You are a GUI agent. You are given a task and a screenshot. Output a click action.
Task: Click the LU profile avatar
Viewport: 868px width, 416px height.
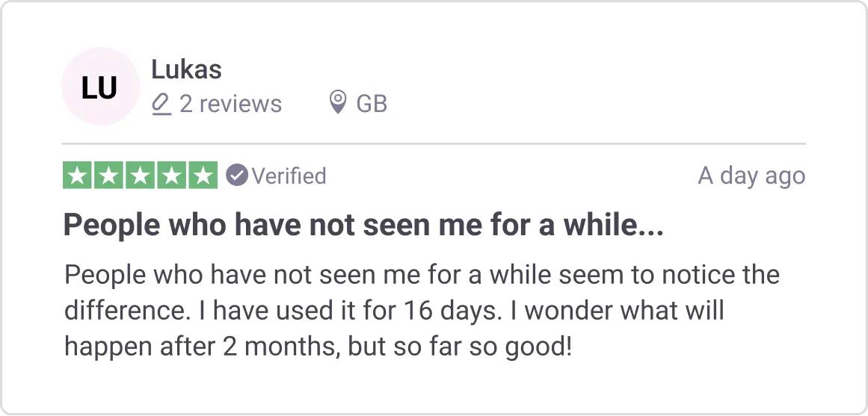(100, 87)
